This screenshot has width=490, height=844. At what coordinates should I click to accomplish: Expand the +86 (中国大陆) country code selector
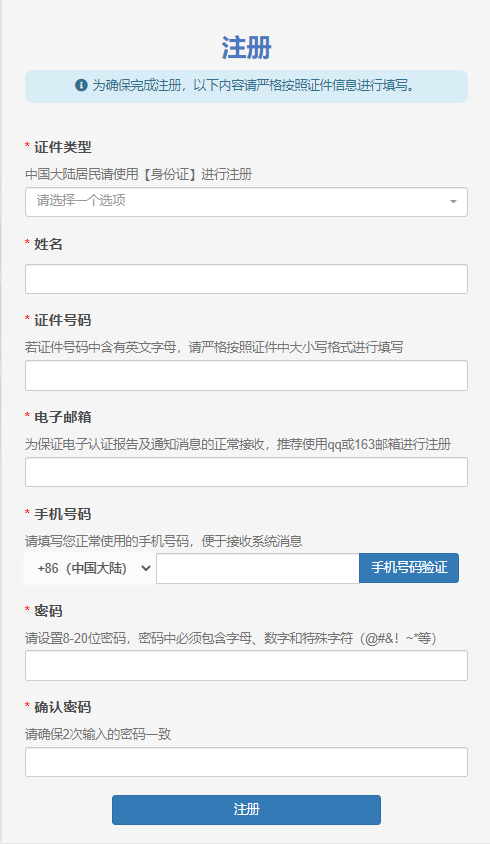click(x=90, y=568)
